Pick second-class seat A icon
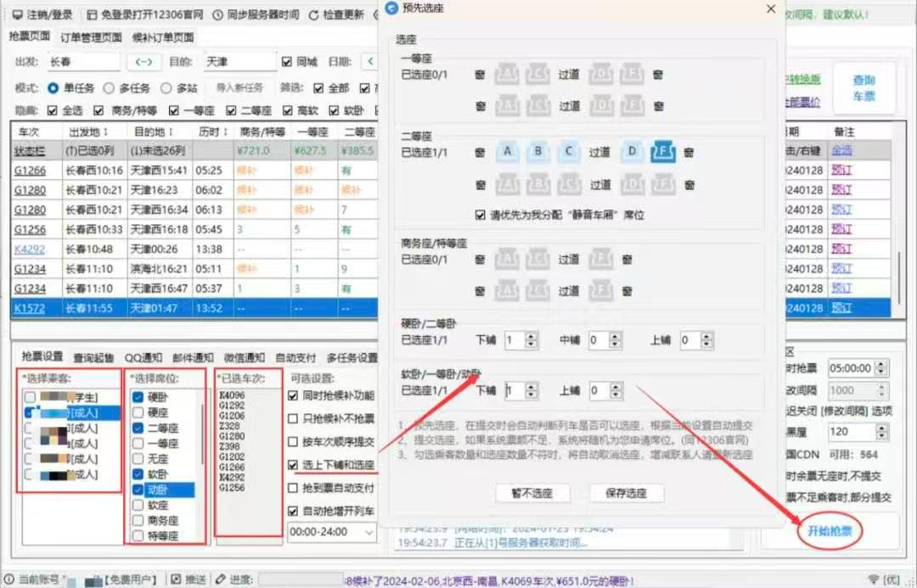Image resolution: width=917 pixels, height=588 pixels. (x=508, y=152)
